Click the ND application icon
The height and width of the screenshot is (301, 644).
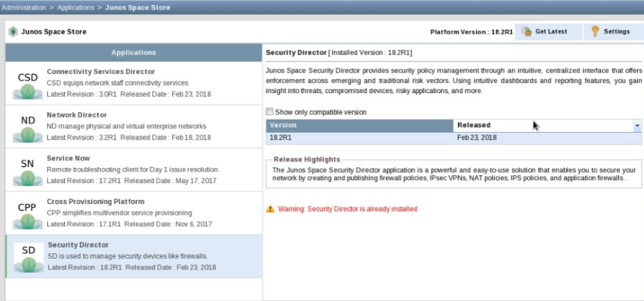click(x=28, y=127)
